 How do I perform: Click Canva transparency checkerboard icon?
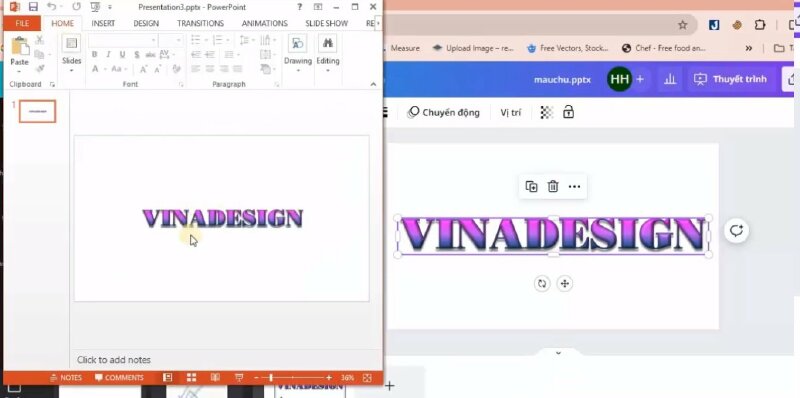tap(546, 112)
